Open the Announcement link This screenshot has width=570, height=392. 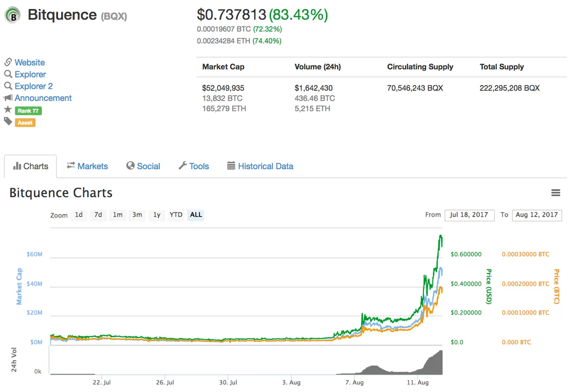tap(43, 98)
